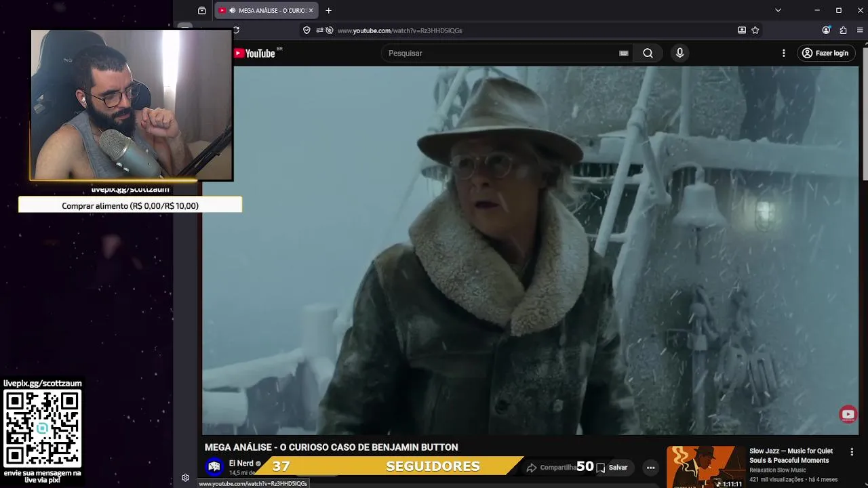Open YouTube settings three-dot menu
Screen dimensions: 868x488
pyautogui.click(x=783, y=53)
